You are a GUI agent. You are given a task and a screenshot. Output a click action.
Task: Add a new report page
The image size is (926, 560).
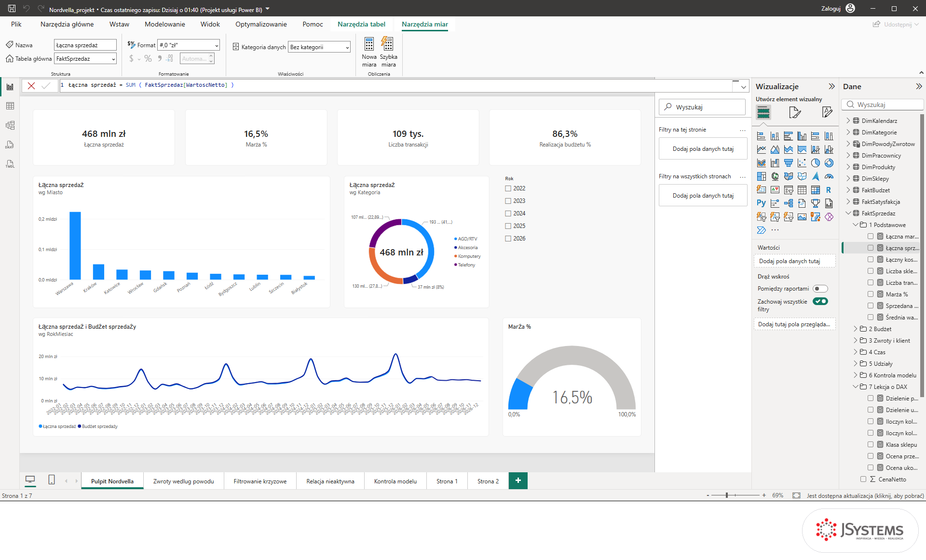coord(518,480)
